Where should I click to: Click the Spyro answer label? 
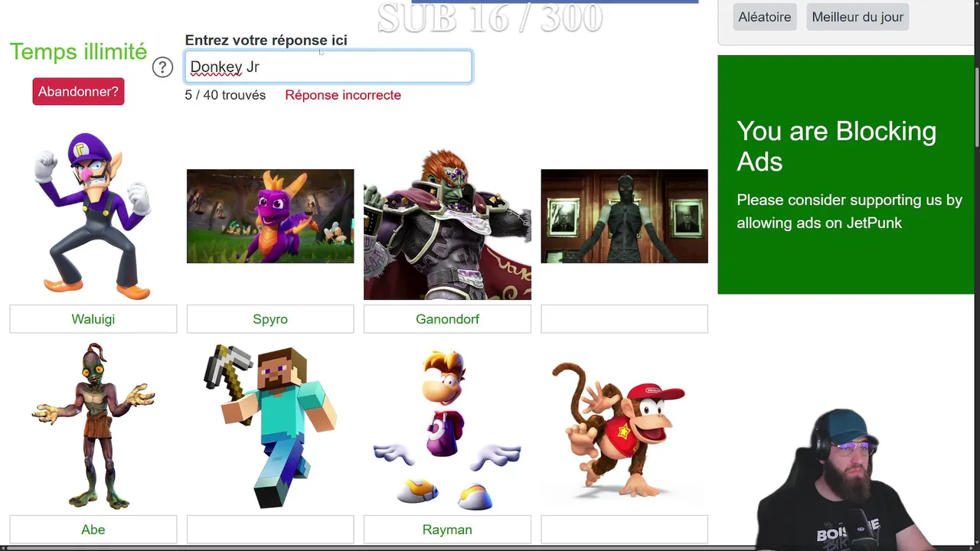coord(270,319)
